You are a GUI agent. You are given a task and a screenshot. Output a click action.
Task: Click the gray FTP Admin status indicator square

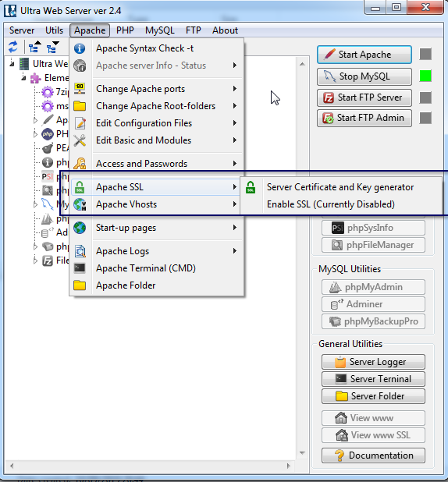pyautogui.click(x=425, y=118)
